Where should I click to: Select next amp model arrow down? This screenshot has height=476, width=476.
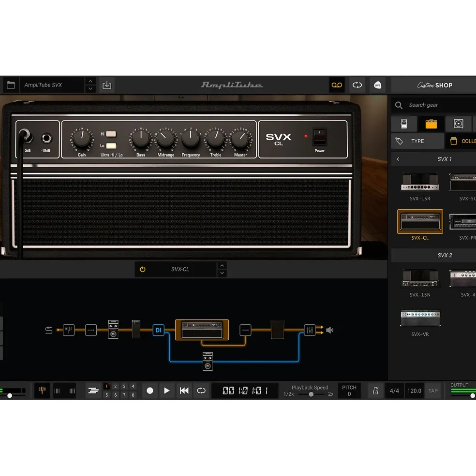222,273
